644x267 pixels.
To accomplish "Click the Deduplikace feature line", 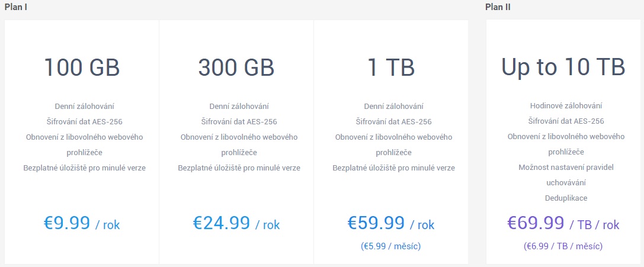I will [x=566, y=198].
